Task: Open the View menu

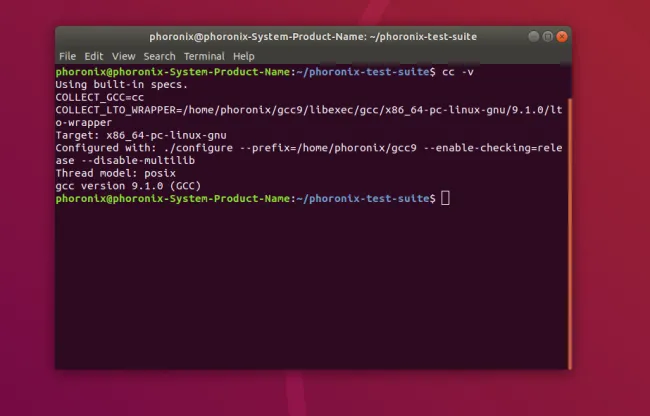Action: tap(124, 56)
